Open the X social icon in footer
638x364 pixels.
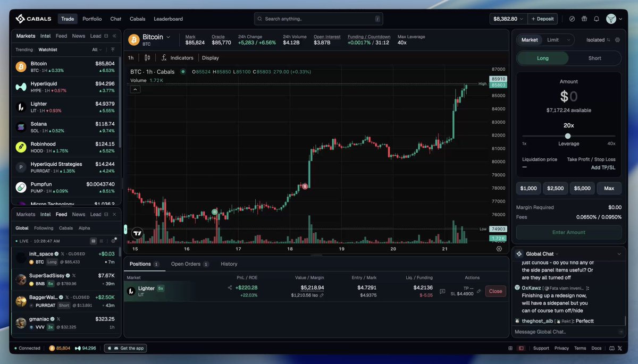[x=620, y=348]
